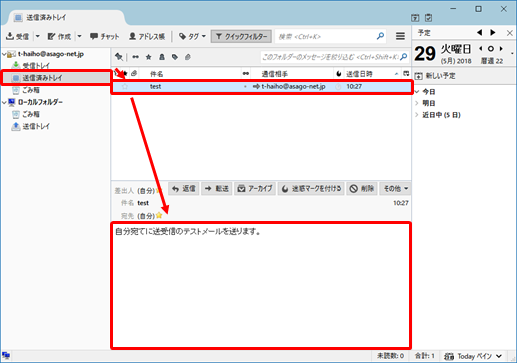Click the 作成 compose button
This screenshot has width=517, height=363.
coord(59,36)
